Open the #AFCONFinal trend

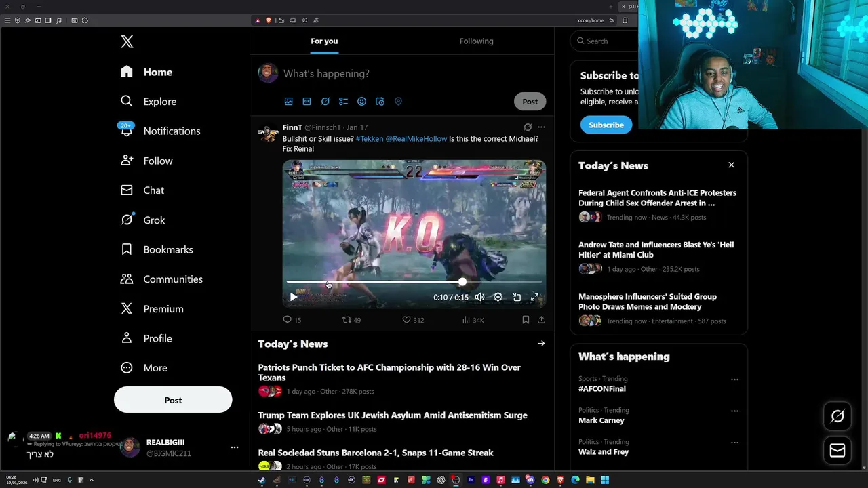click(602, 389)
